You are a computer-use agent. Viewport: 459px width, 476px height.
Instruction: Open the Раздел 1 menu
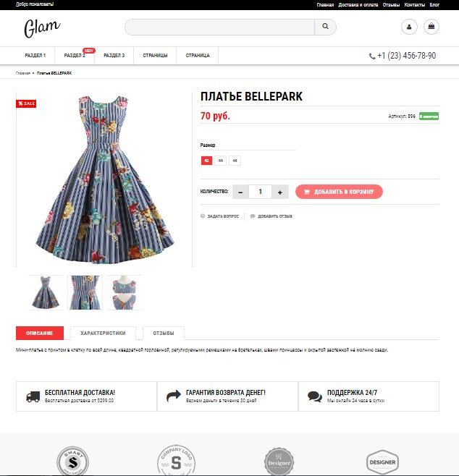coord(35,56)
